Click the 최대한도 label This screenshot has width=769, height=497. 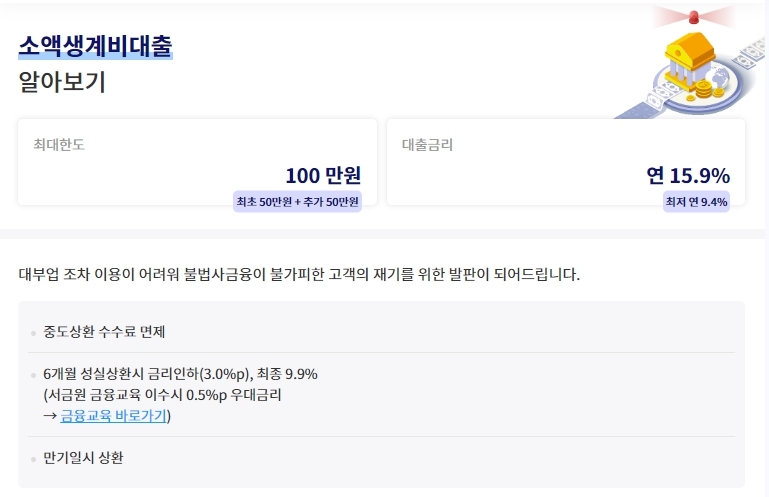(59, 145)
